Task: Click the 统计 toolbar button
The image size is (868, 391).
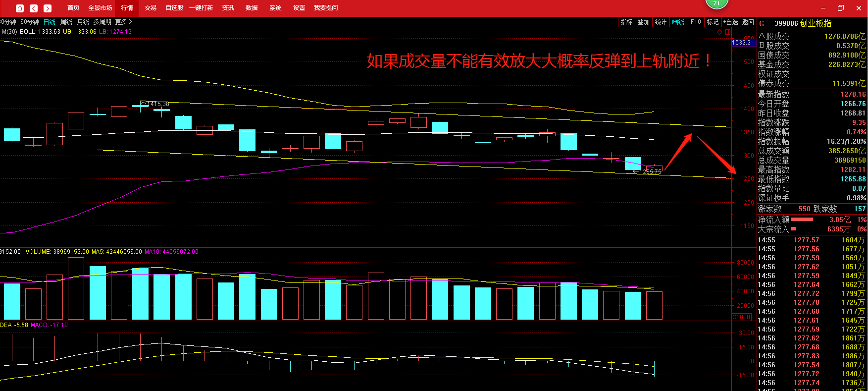Action: [x=661, y=22]
